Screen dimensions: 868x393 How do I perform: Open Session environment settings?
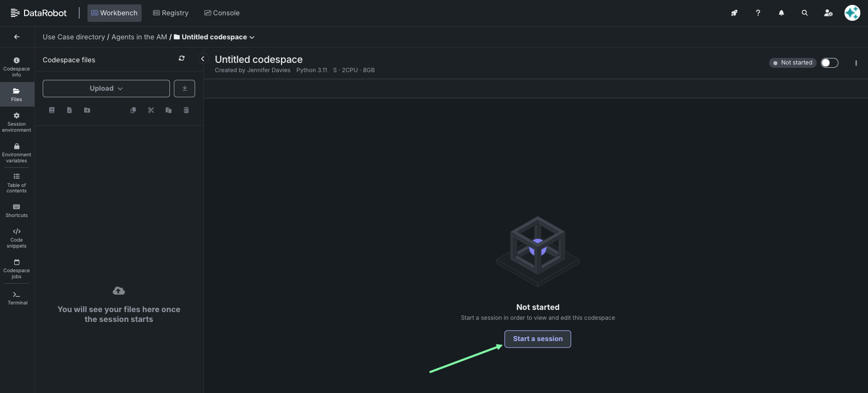click(x=16, y=122)
